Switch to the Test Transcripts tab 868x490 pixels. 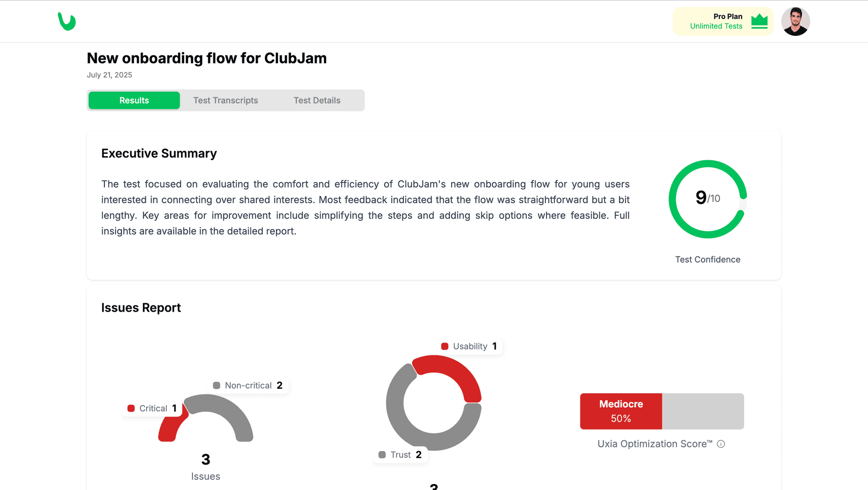(226, 100)
